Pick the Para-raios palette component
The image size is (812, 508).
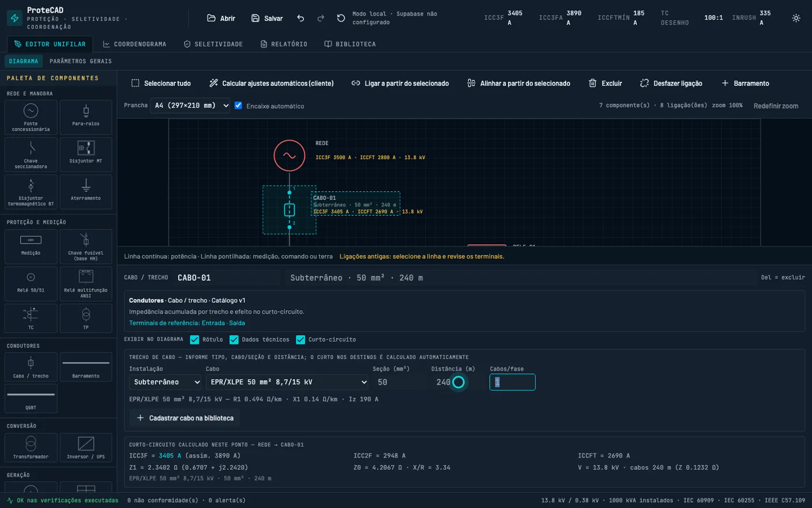pos(86,117)
